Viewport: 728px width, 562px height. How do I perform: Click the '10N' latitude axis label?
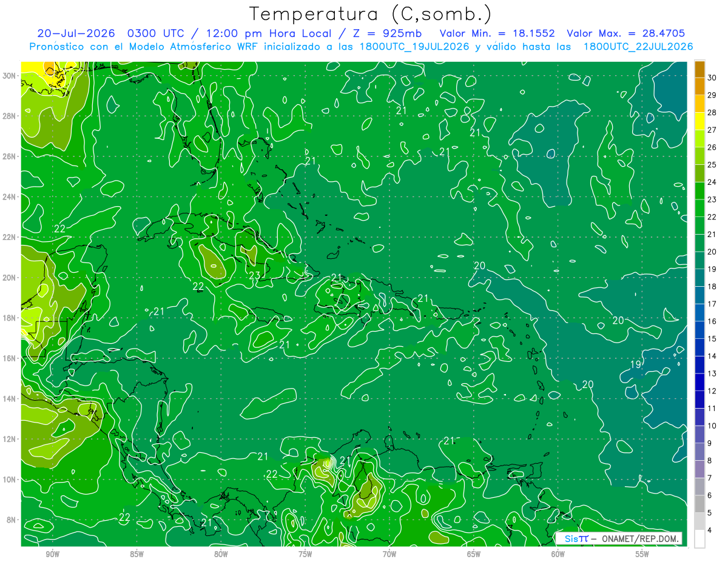pyautogui.click(x=8, y=479)
